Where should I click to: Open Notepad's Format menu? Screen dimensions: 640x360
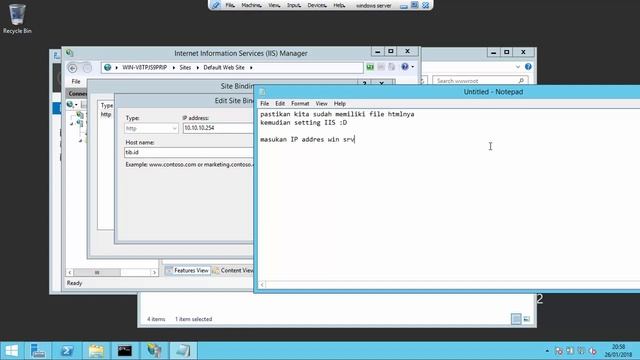click(x=300, y=104)
